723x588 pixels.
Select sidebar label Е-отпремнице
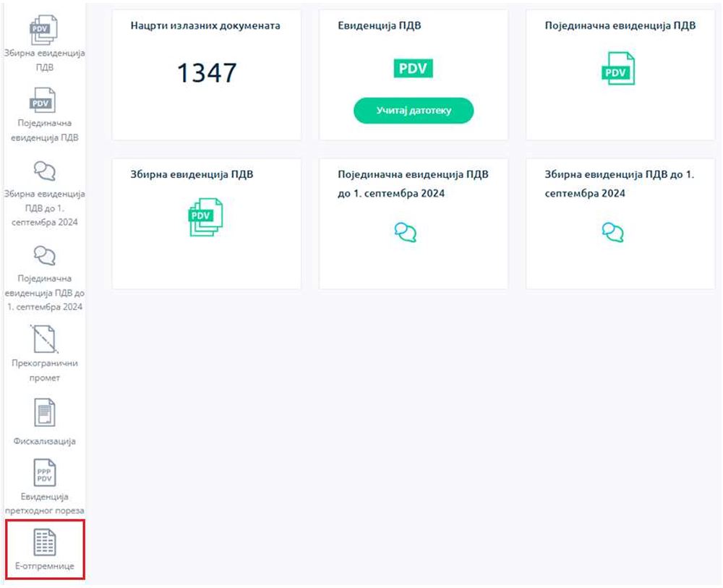click(44, 566)
